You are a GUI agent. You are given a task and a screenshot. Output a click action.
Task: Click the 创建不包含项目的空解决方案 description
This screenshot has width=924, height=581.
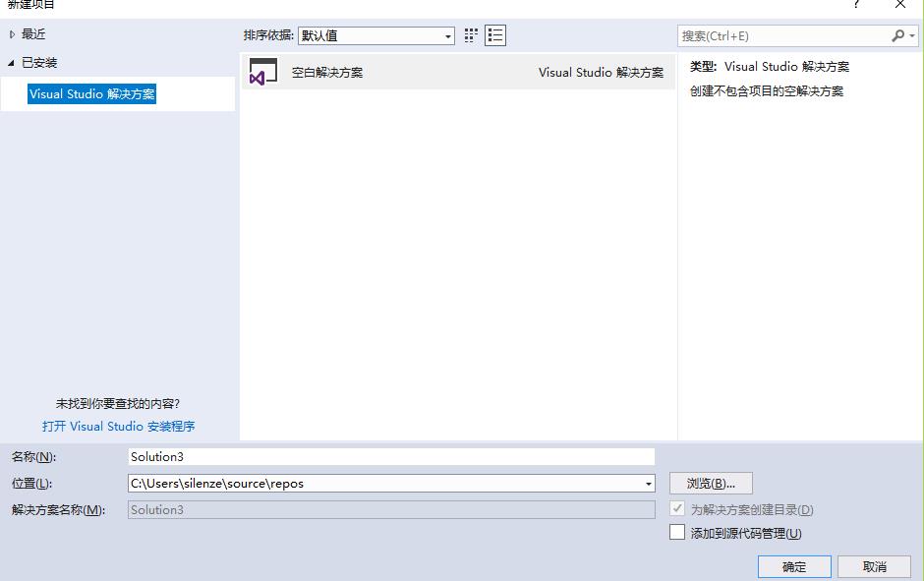[767, 91]
